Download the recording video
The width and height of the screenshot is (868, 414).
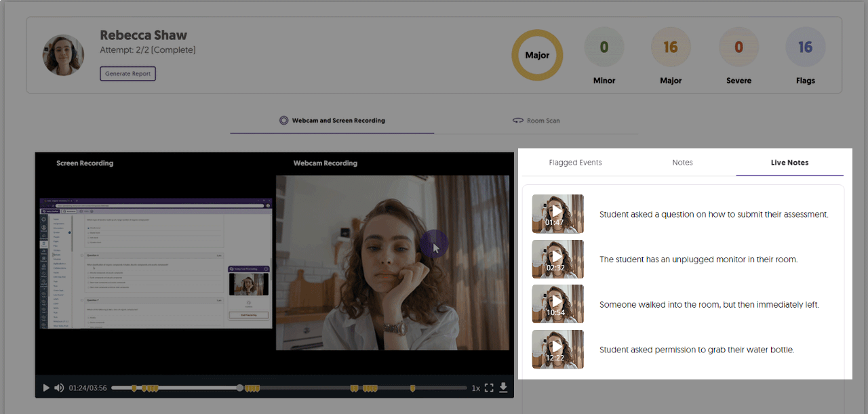tap(503, 388)
